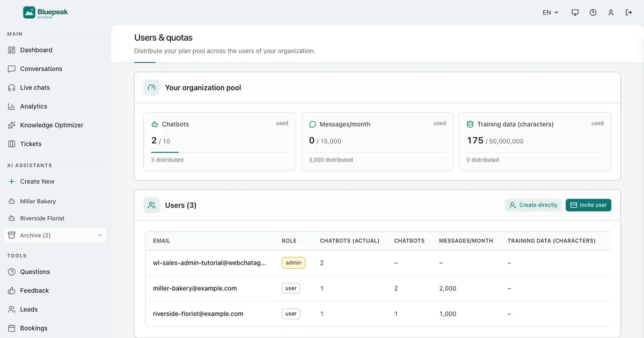644x338 pixels.
Task: Click the CHATBOTS (ACTUAL) column header
Action: [349, 241]
